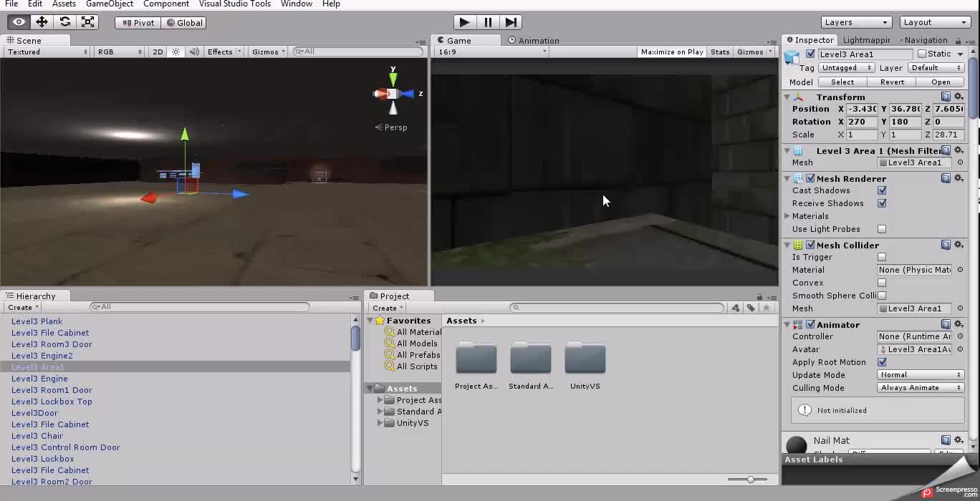The image size is (980, 501).
Task: Disable Apply Root Motion in the Animator
Action: pyautogui.click(x=883, y=362)
